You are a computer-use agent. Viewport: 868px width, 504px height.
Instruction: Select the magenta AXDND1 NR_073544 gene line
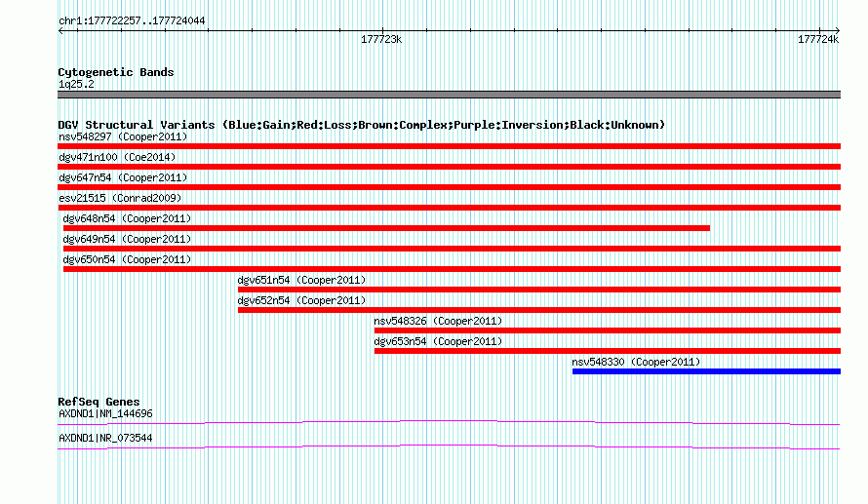[449, 447]
